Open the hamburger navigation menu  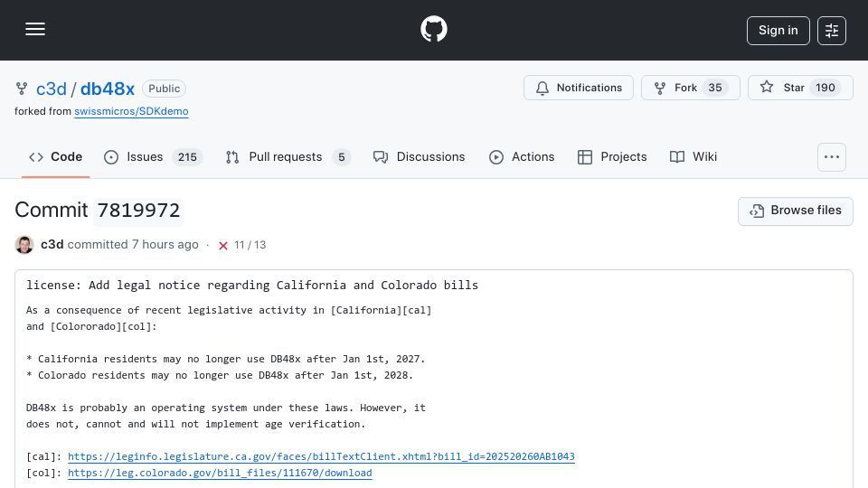point(35,29)
